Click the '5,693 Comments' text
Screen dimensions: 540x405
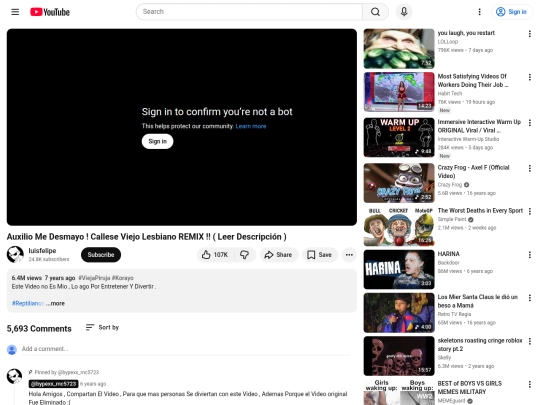click(39, 329)
